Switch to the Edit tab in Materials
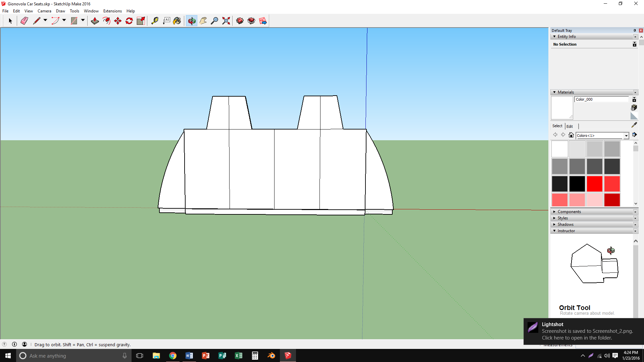Screen dimensions: 644x362 pyautogui.click(x=569, y=126)
